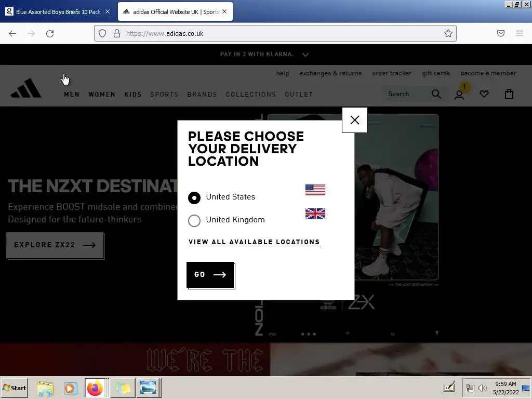
Task: Confirm location with the GO button
Action: pyautogui.click(x=210, y=275)
